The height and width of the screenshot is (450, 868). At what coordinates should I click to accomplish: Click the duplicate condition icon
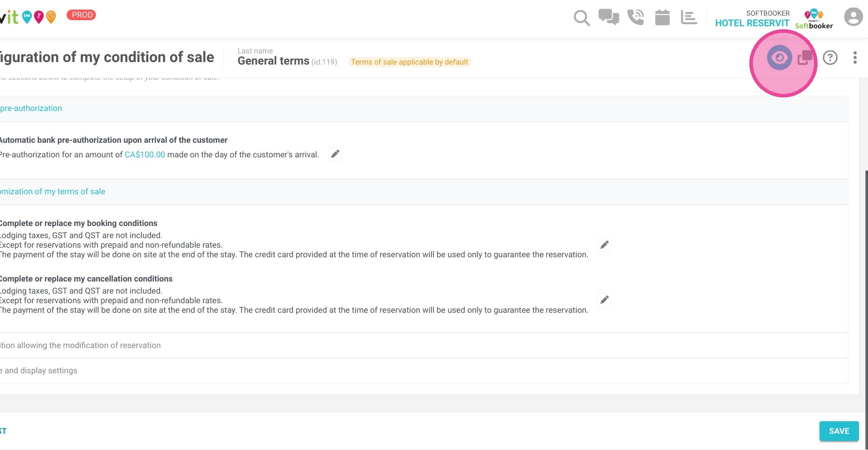805,58
